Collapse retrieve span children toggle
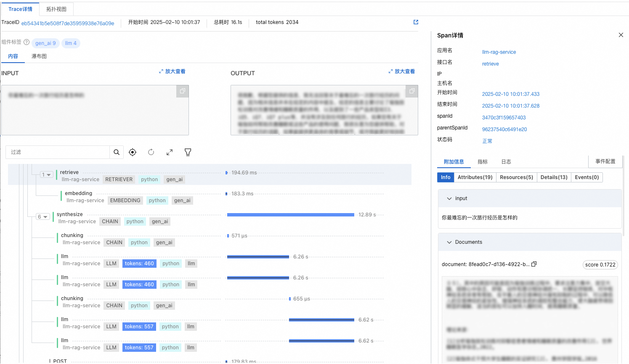This screenshot has height=364, width=629. (x=46, y=175)
